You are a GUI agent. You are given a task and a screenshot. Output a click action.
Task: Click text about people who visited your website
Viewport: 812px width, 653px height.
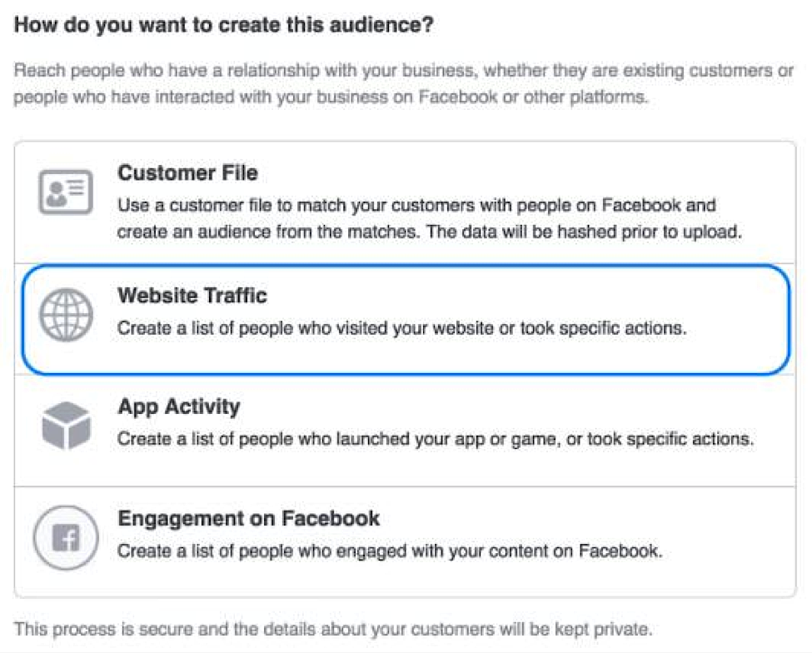402,328
